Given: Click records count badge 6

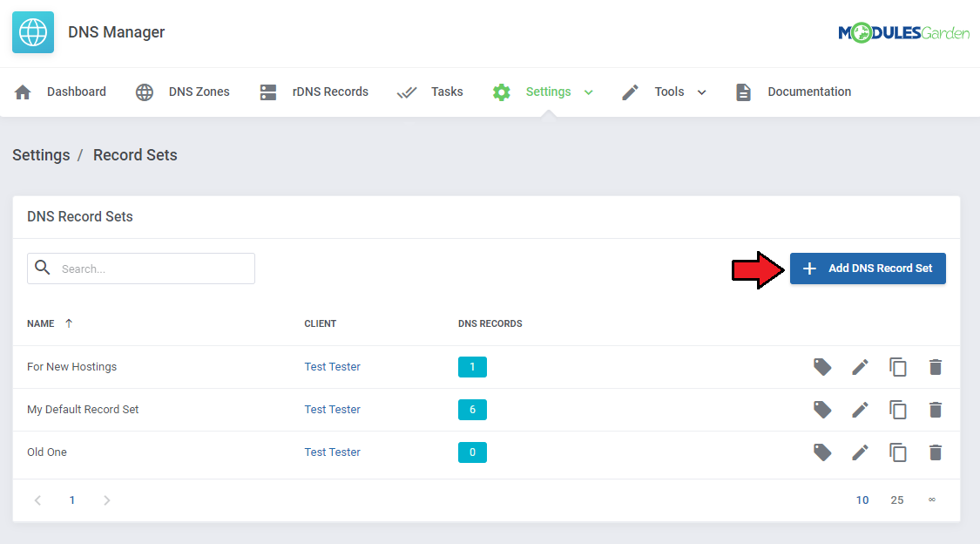Looking at the screenshot, I should (472, 410).
